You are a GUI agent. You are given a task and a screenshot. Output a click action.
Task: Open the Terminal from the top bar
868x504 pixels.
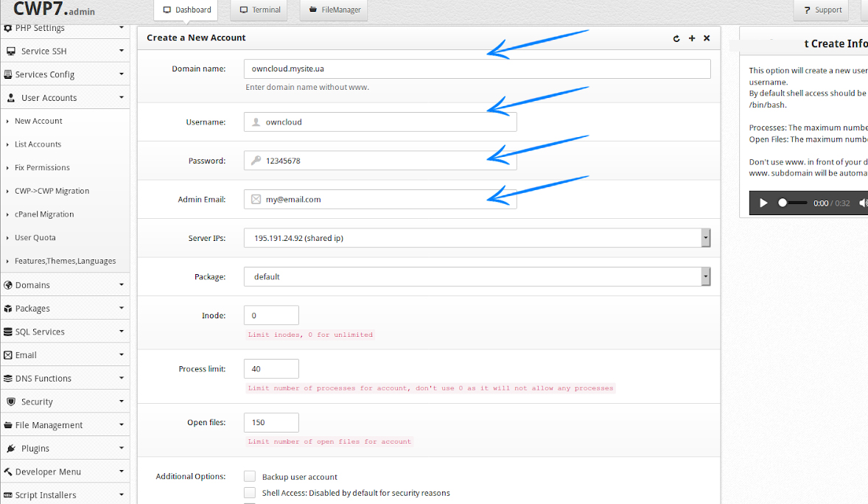(259, 10)
